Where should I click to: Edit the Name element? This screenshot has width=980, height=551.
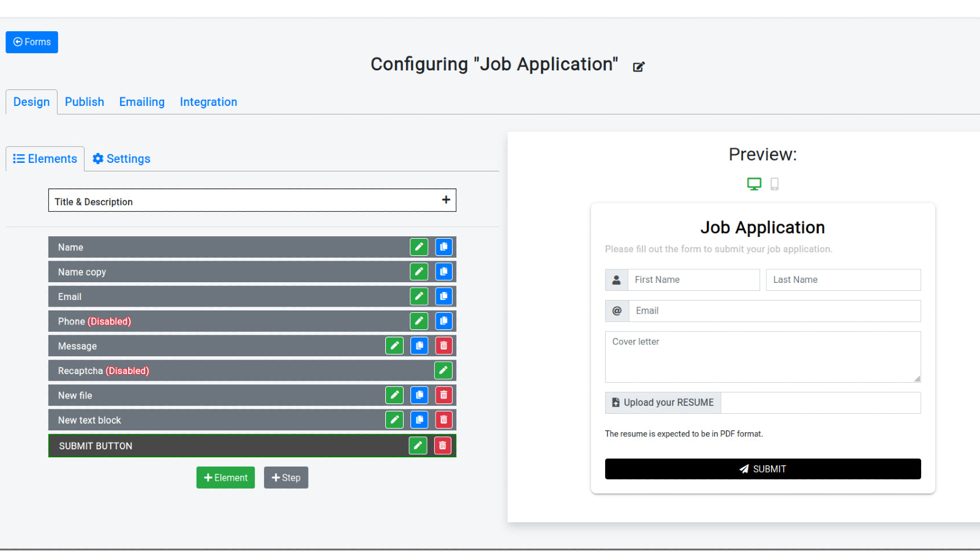419,247
